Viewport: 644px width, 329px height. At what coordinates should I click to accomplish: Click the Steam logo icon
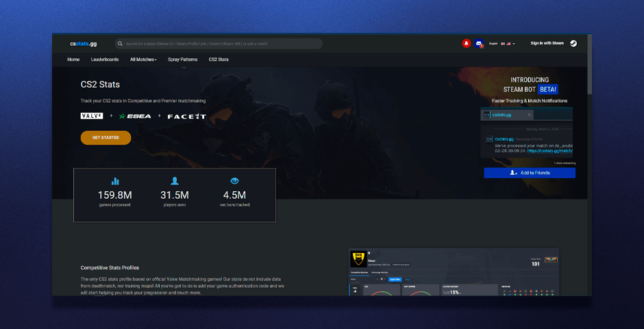(573, 43)
